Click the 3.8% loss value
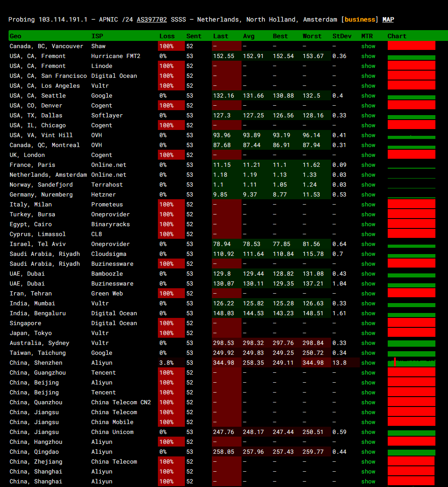448x487 pixels. [166, 363]
